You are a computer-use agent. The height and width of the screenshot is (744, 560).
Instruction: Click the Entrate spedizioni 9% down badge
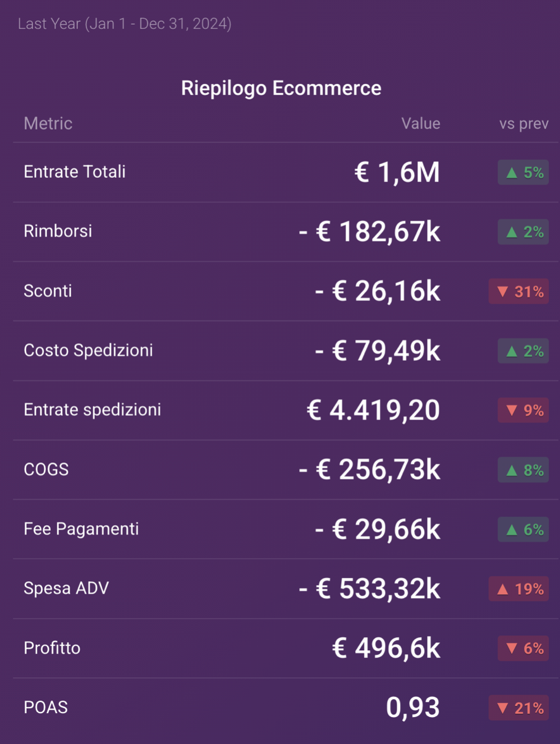(523, 410)
